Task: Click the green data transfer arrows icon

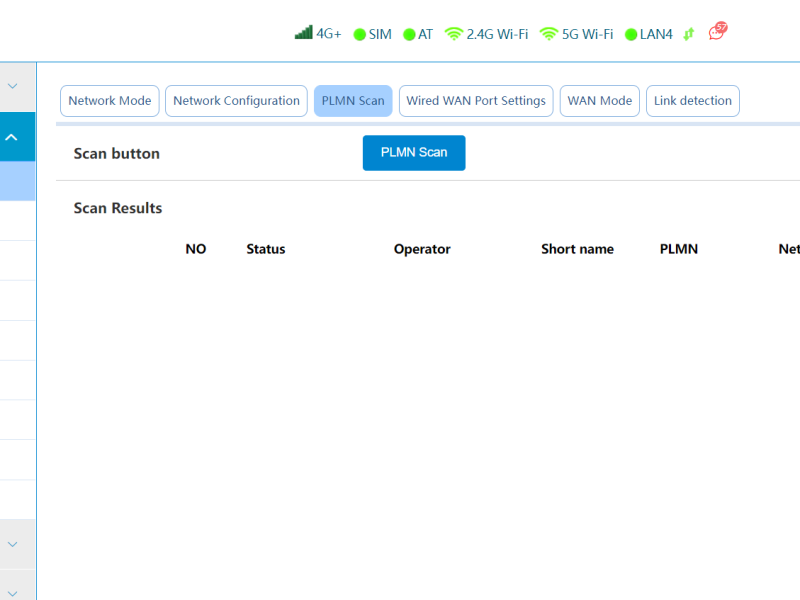Action: pyautogui.click(x=689, y=34)
